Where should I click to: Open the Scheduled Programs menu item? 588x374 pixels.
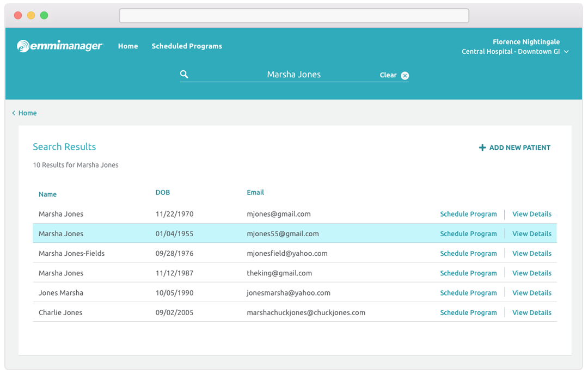(187, 46)
